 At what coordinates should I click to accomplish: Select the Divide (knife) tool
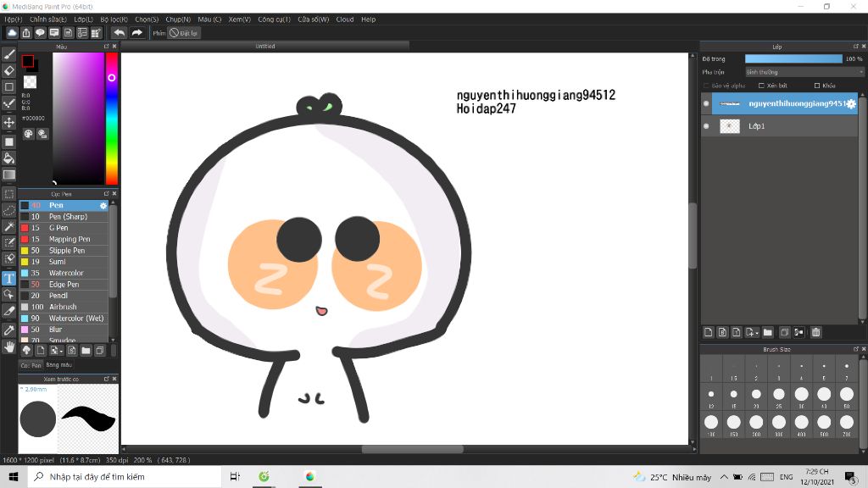click(x=8, y=312)
